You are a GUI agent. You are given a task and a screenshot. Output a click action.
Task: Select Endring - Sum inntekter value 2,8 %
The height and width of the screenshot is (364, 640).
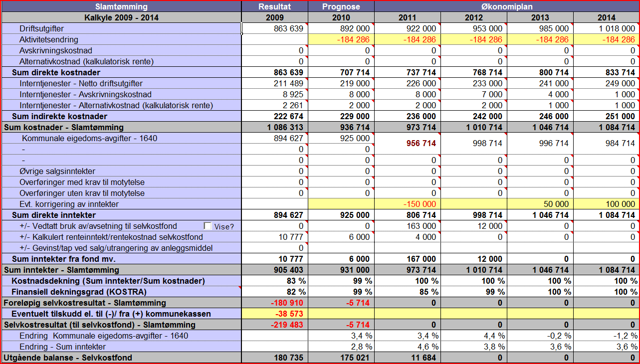point(341,347)
